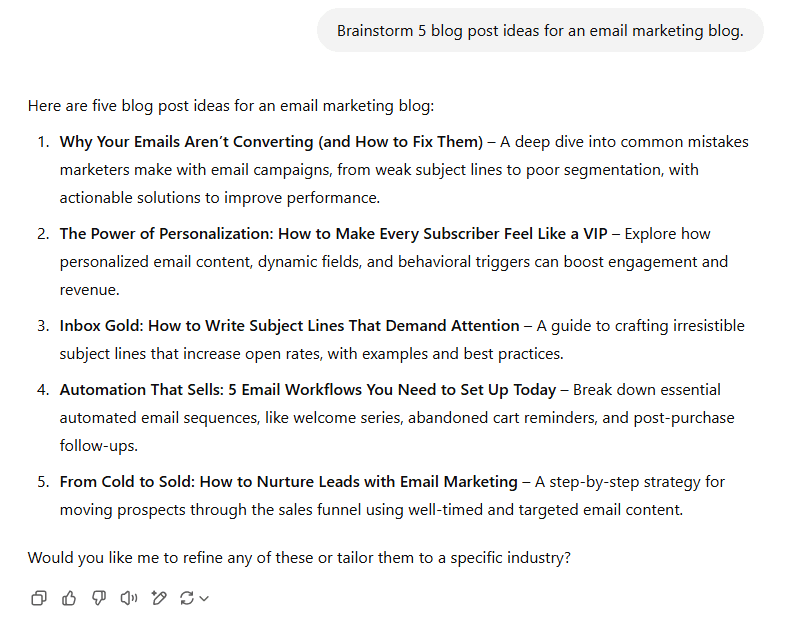Expand the chevron next to the regenerate icon

coord(204,598)
